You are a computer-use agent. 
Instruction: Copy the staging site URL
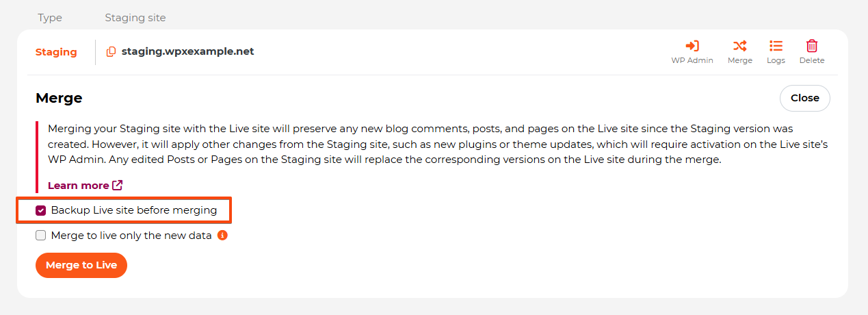click(x=111, y=52)
